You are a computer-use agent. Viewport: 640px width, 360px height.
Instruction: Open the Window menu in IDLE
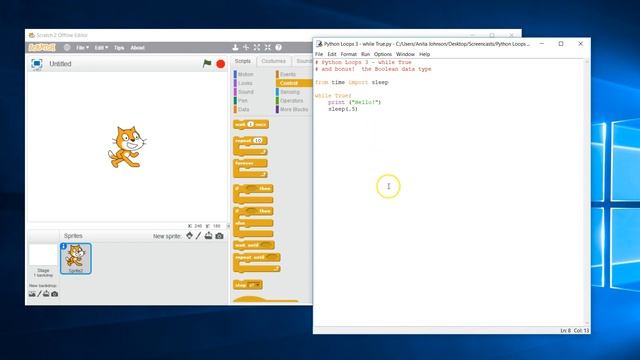pyautogui.click(x=405, y=54)
